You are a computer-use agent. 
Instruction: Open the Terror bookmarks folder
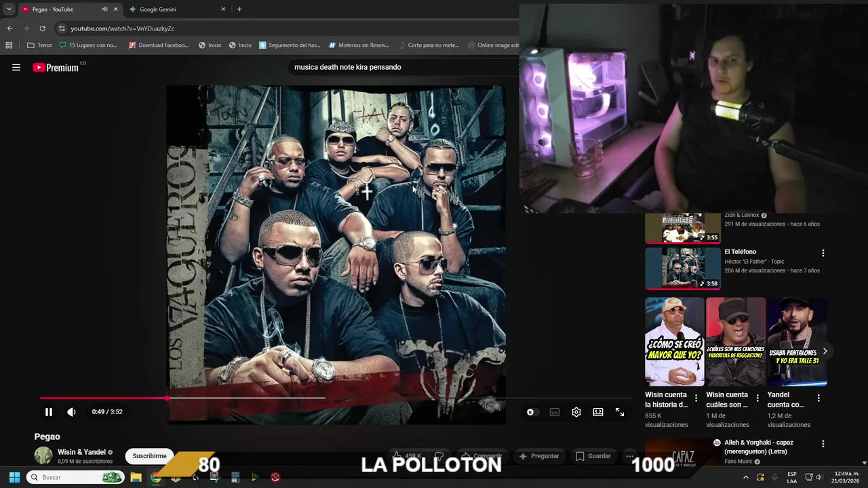[39, 45]
